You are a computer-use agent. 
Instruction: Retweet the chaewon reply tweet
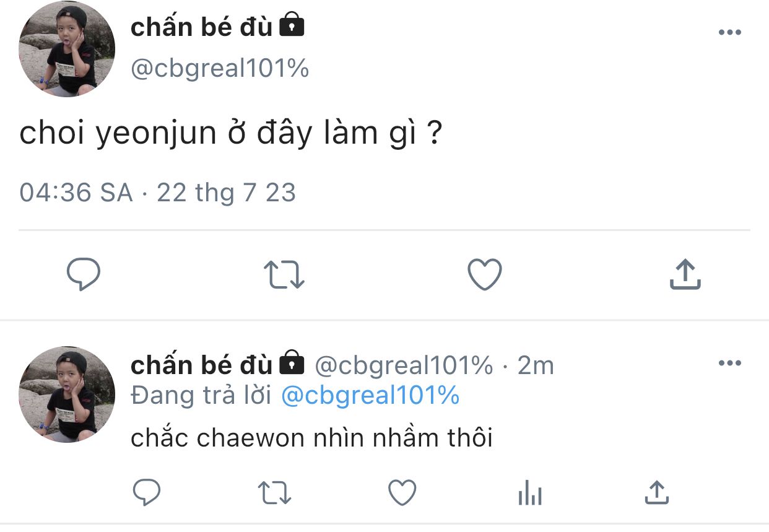tap(274, 493)
